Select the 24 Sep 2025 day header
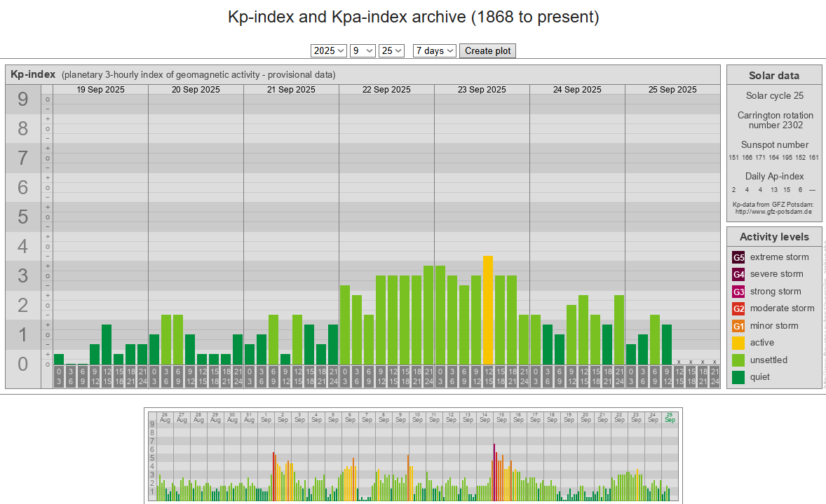 coord(577,90)
